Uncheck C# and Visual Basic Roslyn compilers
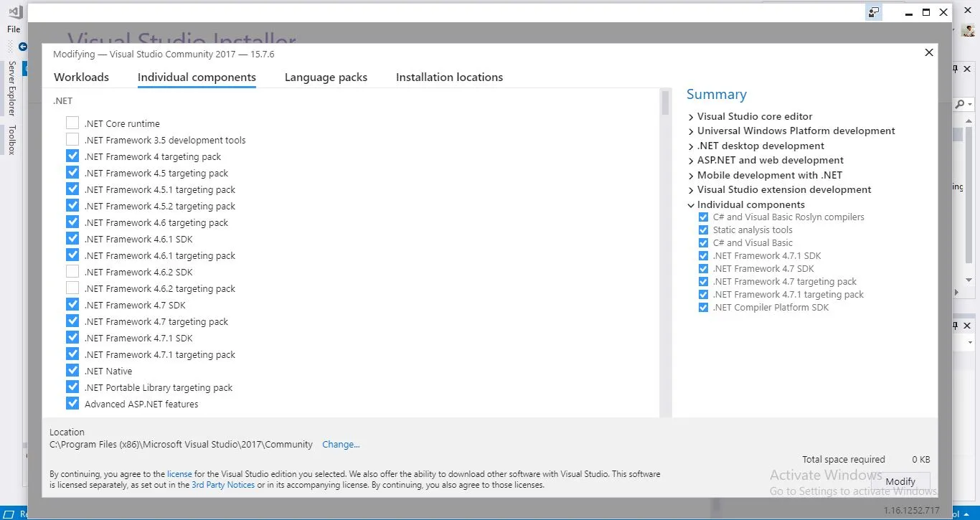980x520 pixels. [x=703, y=217]
